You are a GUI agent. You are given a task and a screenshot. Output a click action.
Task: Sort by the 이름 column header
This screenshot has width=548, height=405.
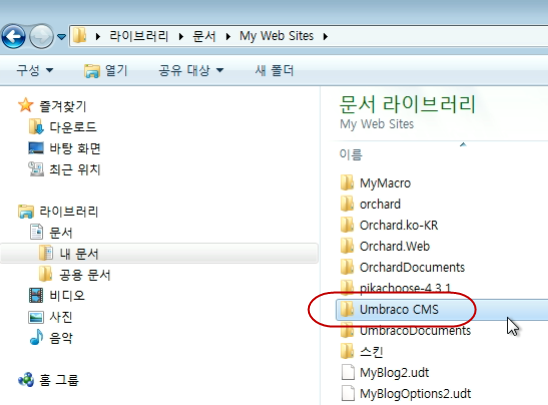pyautogui.click(x=351, y=154)
